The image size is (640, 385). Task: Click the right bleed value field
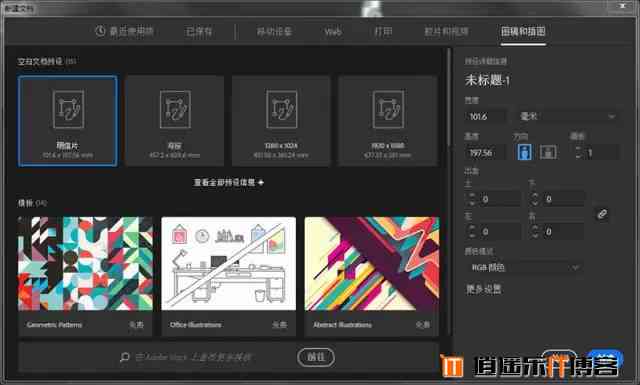click(x=563, y=232)
